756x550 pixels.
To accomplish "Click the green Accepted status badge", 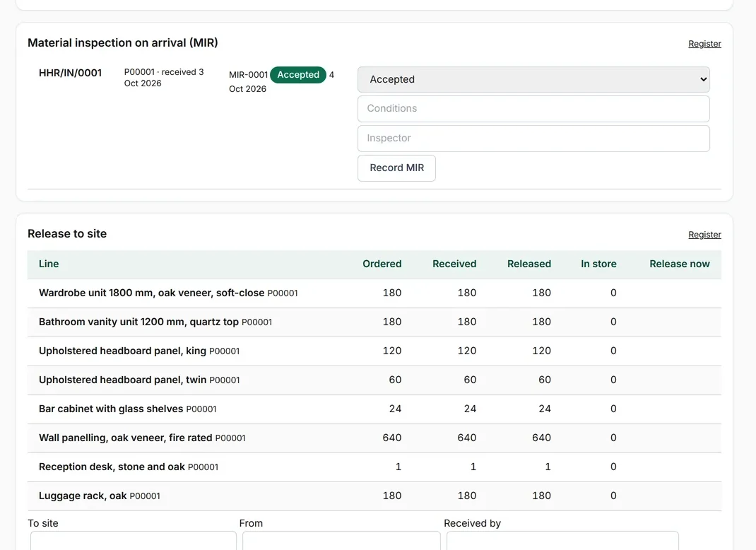I will [x=298, y=75].
